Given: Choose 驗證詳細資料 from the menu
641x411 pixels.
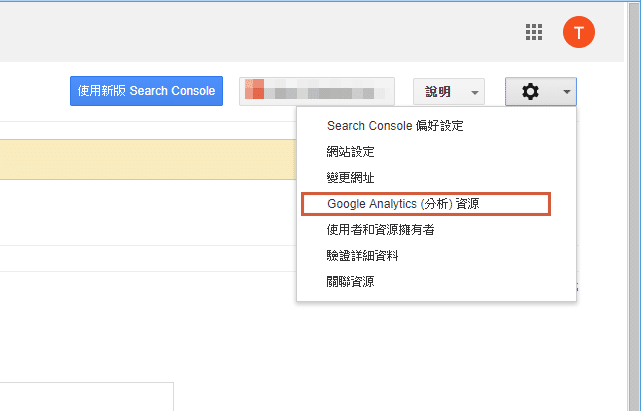Looking at the screenshot, I should (437, 256).
